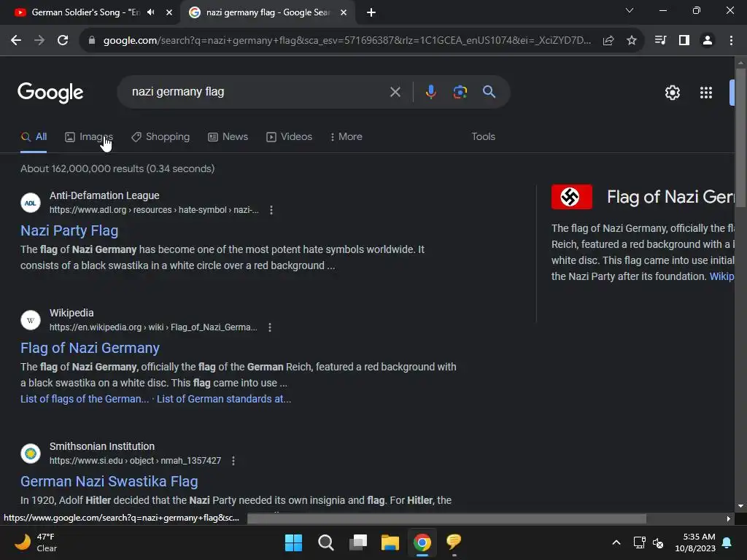This screenshot has height=560, width=747.
Task: Open List of flags of the German link
Action: (85, 399)
